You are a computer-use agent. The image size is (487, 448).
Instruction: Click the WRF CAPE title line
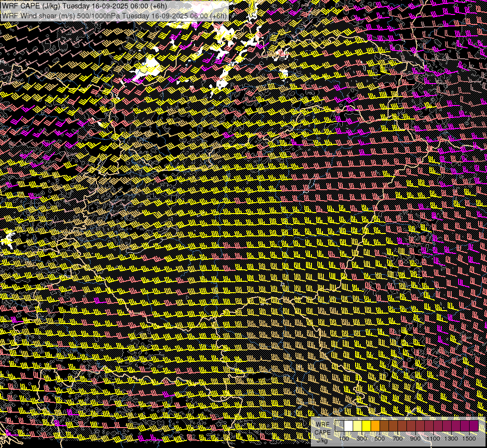coord(85,6)
